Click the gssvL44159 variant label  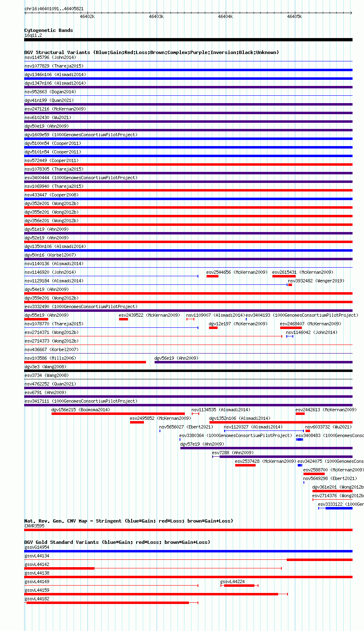click(x=37, y=590)
